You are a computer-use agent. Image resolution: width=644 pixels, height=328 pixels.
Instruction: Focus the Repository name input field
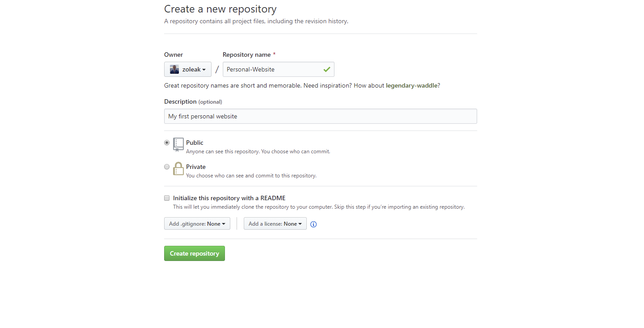pos(279,69)
